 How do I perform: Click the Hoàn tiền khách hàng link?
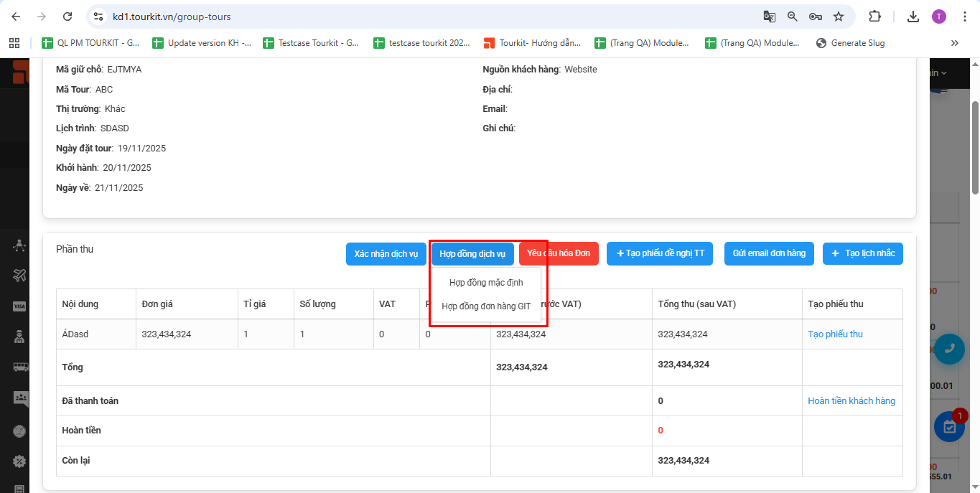851,401
